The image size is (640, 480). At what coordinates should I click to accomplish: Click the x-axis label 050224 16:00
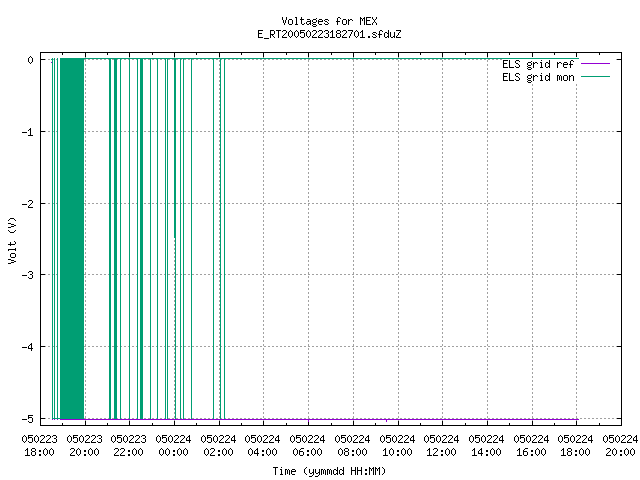coord(531,446)
